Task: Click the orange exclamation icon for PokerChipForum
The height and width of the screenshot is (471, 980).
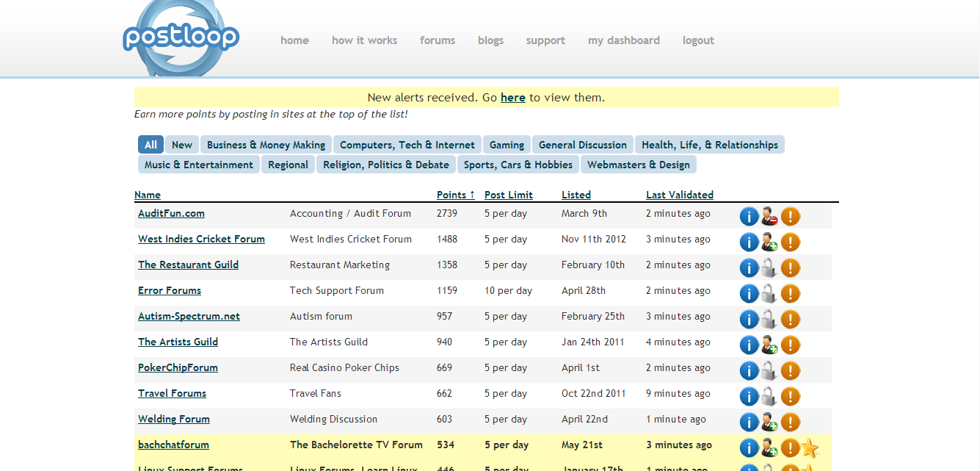Action: 791,371
